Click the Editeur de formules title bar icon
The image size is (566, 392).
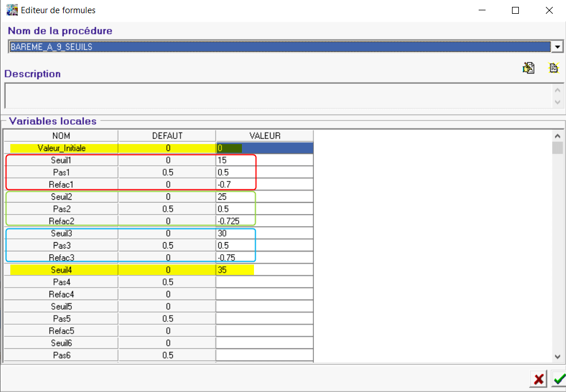point(11,10)
